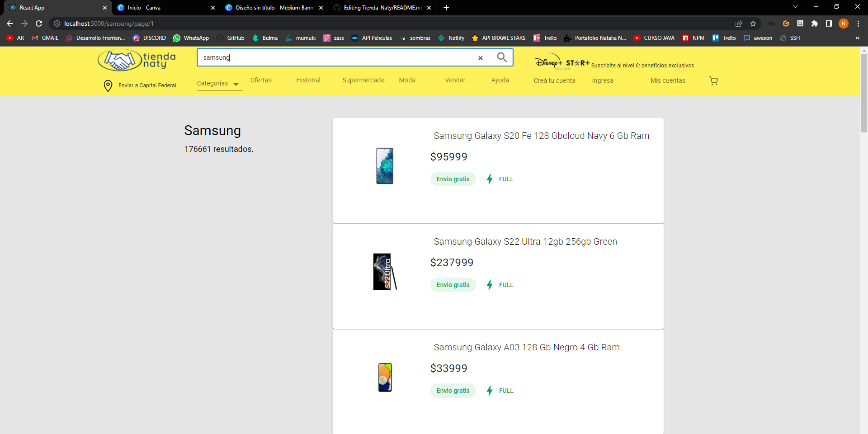Screen dimensions: 868x434
Task: Click the FULL lightning icon on Galaxy A03 card
Action: 490,391
